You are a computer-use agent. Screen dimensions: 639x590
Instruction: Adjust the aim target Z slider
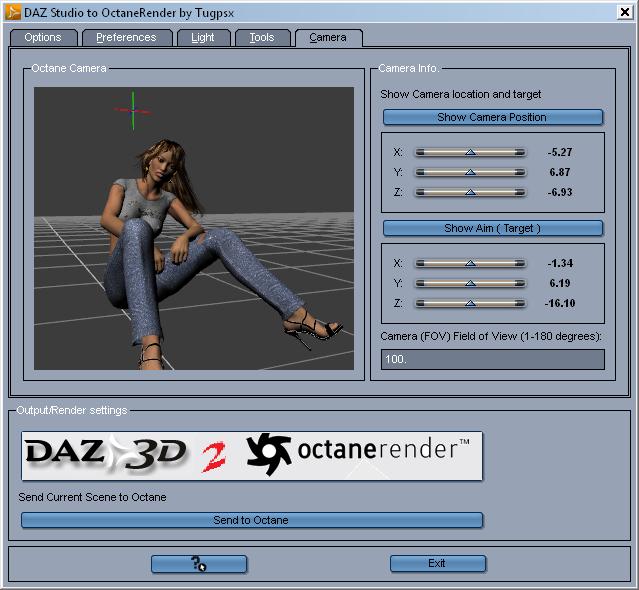tap(470, 303)
